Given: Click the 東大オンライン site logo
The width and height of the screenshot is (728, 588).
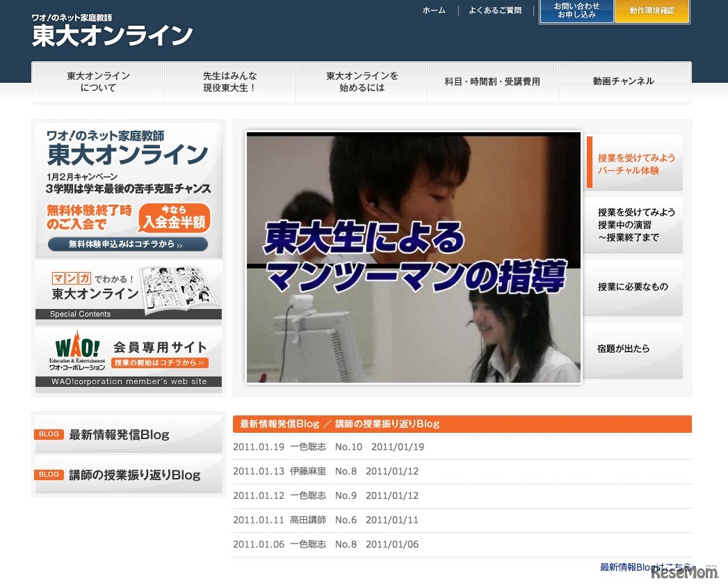Looking at the screenshot, I should (112, 31).
